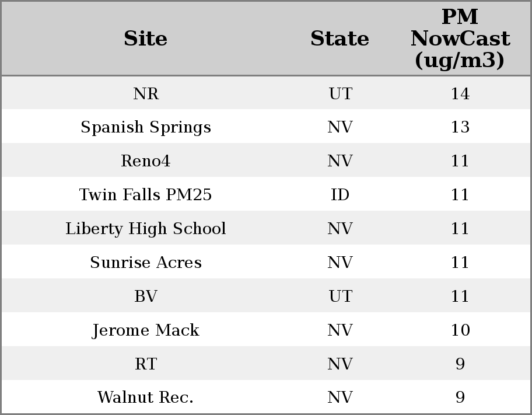Click Jerome Mack's value of 10
Viewport: 532px width, 415px height.
tap(460, 330)
